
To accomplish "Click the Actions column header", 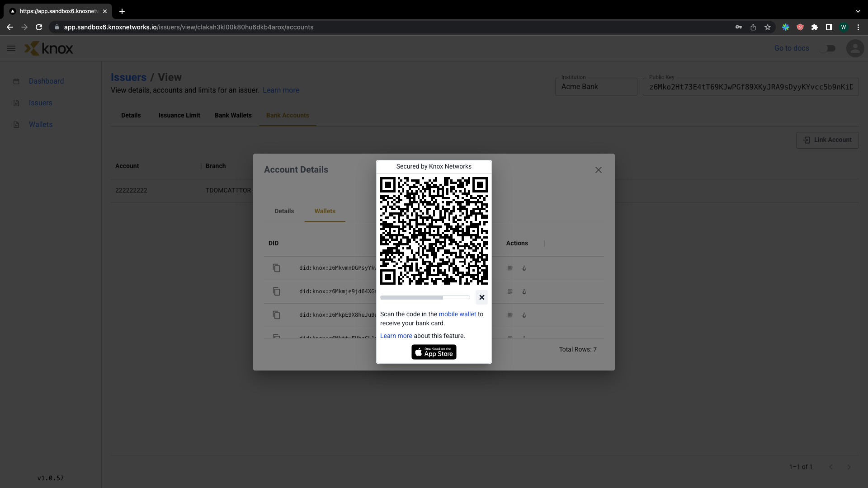I will click(x=517, y=244).
